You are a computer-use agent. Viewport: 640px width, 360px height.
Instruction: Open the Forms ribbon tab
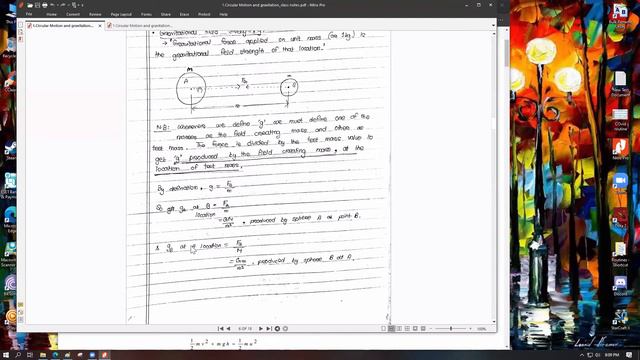tap(146, 14)
